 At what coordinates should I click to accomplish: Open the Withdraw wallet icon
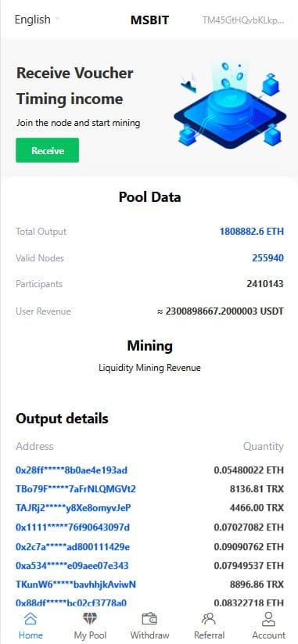point(149,618)
